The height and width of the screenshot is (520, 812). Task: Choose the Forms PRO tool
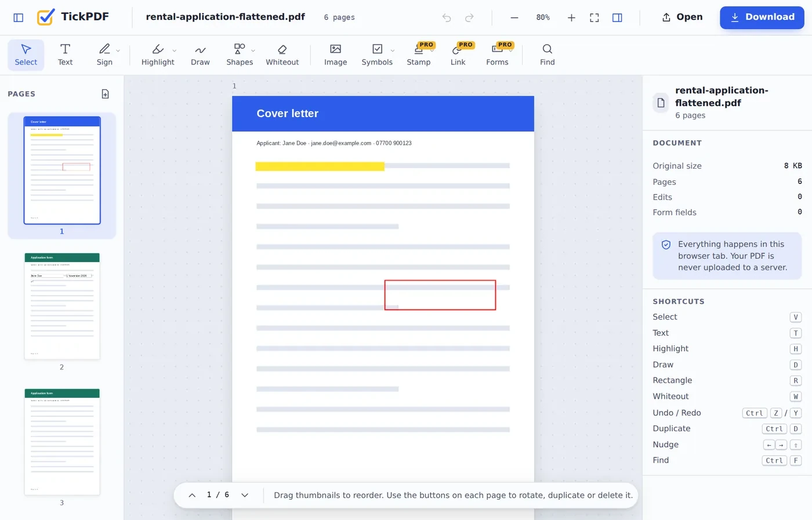click(497, 54)
